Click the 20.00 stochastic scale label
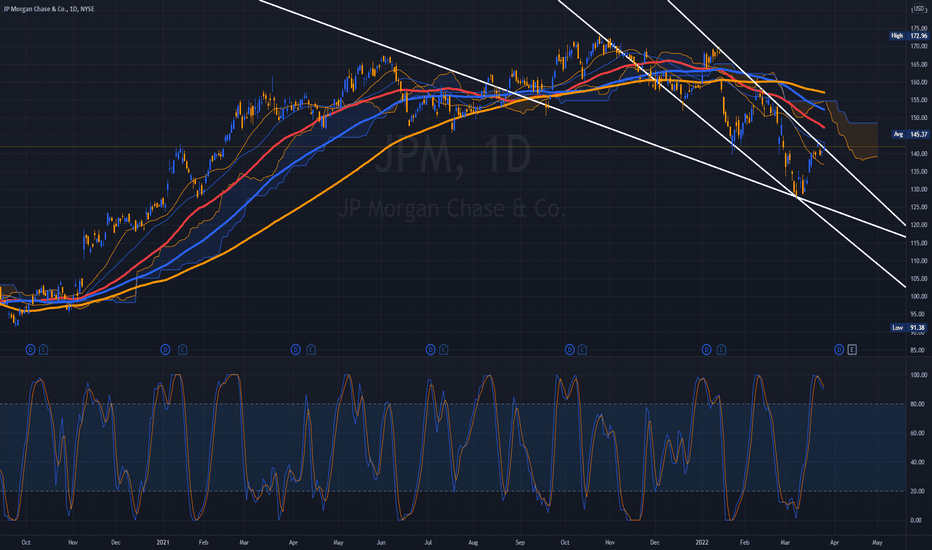Image resolution: width=932 pixels, height=550 pixels. pos(918,491)
